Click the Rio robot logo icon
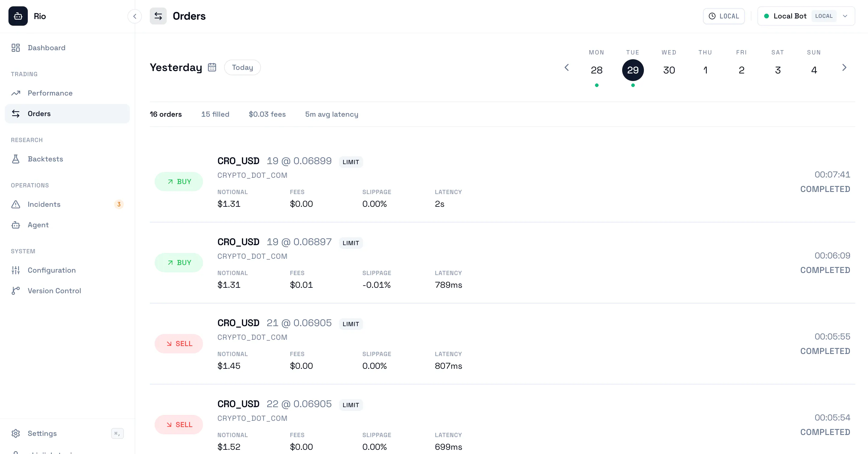Viewport: 868px width, 454px height. [x=18, y=16]
